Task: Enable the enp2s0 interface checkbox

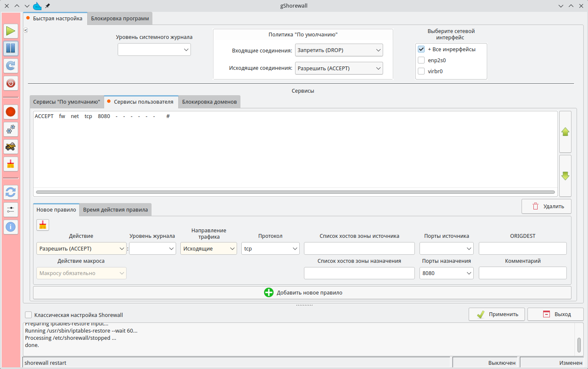Action: tap(421, 60)
